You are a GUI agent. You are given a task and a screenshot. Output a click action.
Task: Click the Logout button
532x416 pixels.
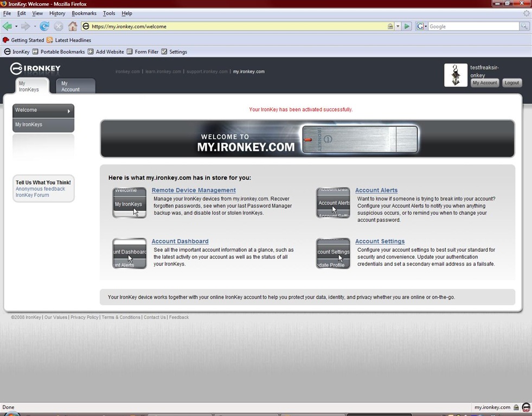511,83
